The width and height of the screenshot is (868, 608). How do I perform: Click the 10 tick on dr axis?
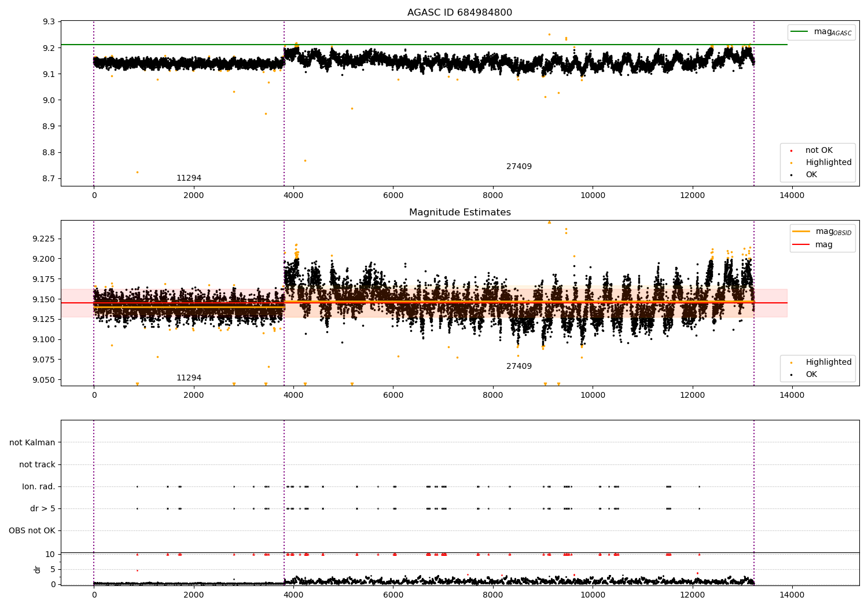click(x=50, y=555)
